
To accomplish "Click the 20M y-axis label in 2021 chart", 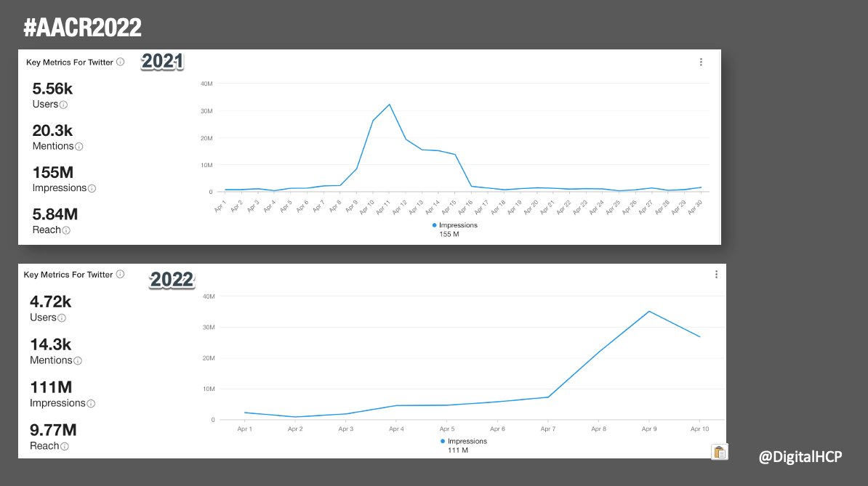I will tap(206, 138).
